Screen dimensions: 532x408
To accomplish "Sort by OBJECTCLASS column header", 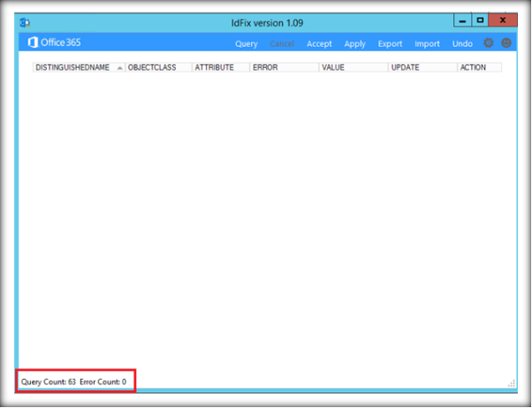I will 158,67.
